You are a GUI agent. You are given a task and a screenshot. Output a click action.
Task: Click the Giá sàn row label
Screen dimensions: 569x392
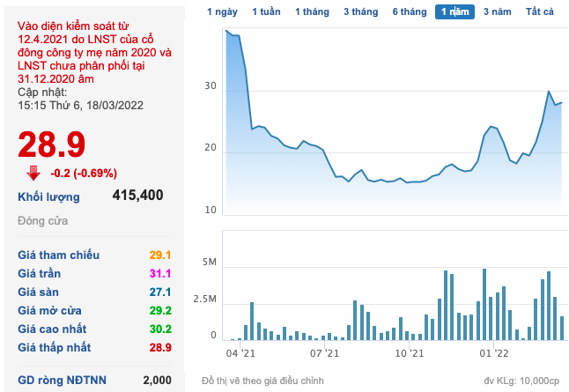point(39,292)
